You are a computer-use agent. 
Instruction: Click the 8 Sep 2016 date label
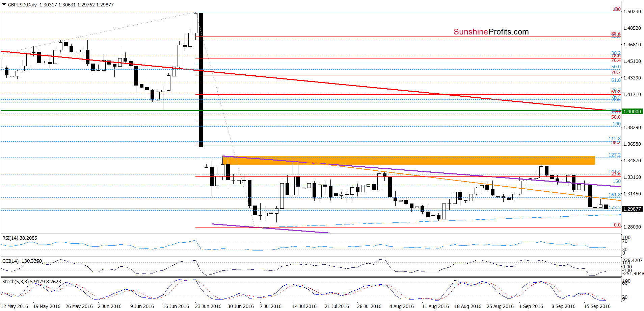tap(564, 306)
